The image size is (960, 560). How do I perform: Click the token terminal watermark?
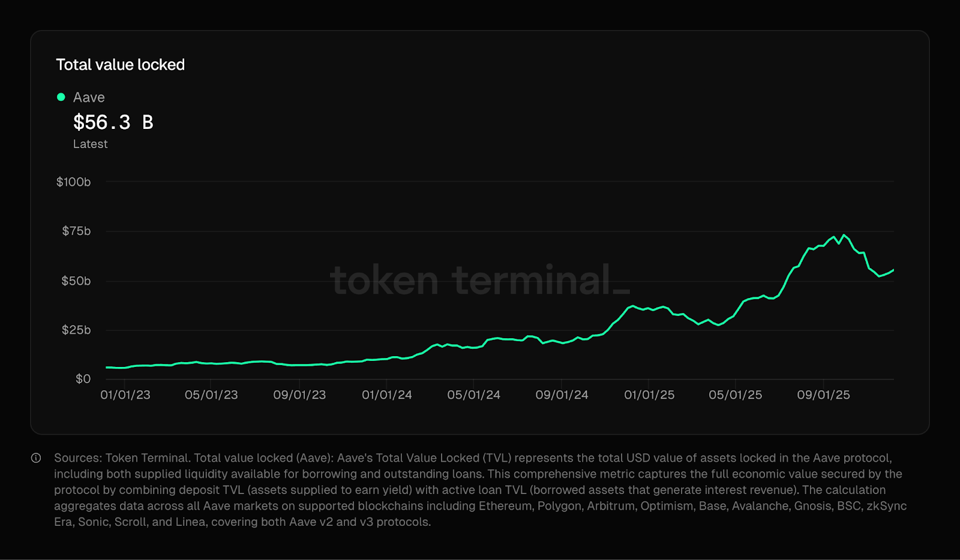tap(480, 280)
